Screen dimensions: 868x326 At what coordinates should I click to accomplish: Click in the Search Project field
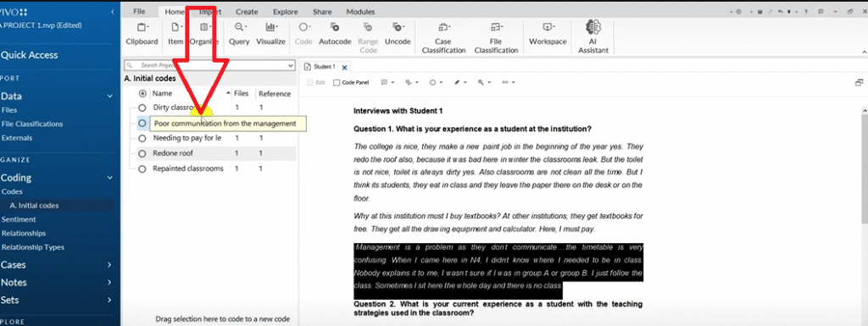(210, 65)
